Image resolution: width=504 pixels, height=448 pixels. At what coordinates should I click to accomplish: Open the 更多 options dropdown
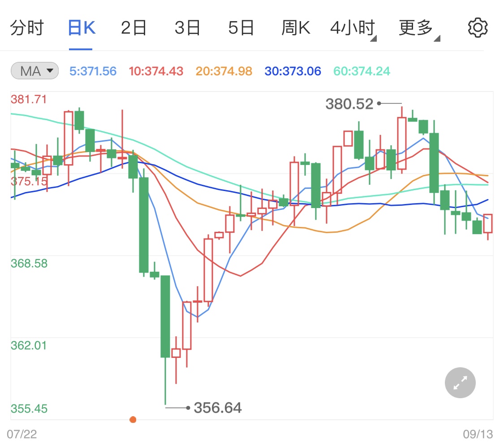pos(419,29)
